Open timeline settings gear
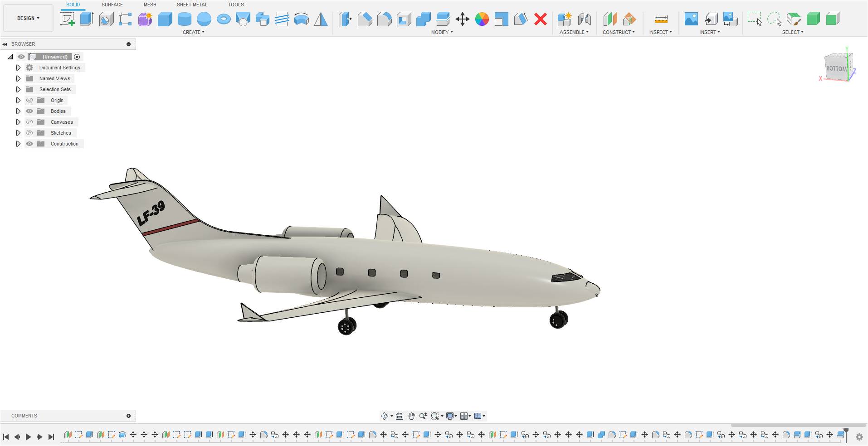 pyautogui.click(x=859, y=437)
